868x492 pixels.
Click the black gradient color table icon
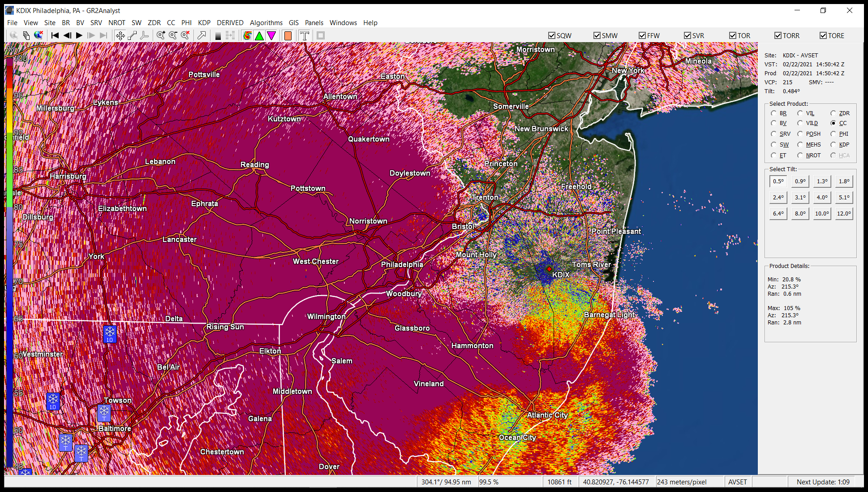point(218,35)
